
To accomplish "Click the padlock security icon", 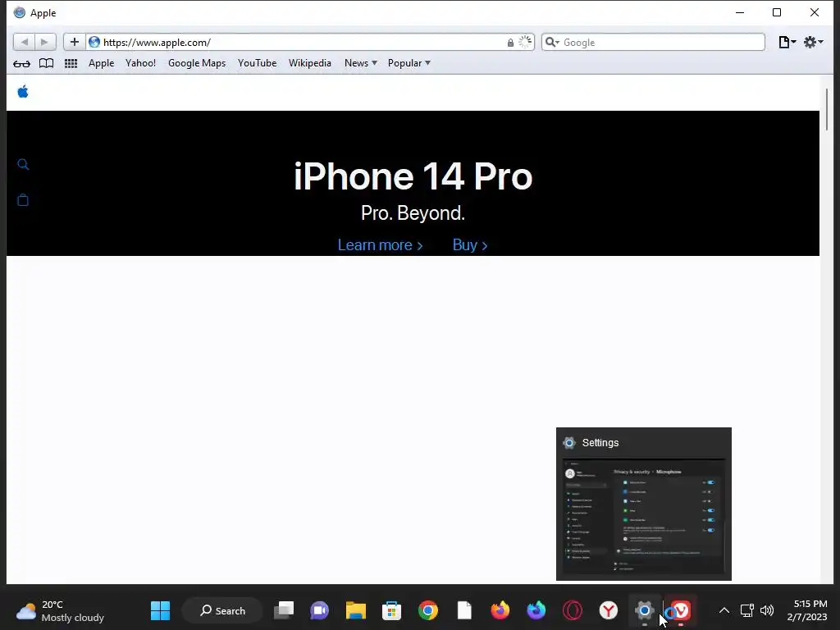I will pyautogui.click(x=510, y=43).
